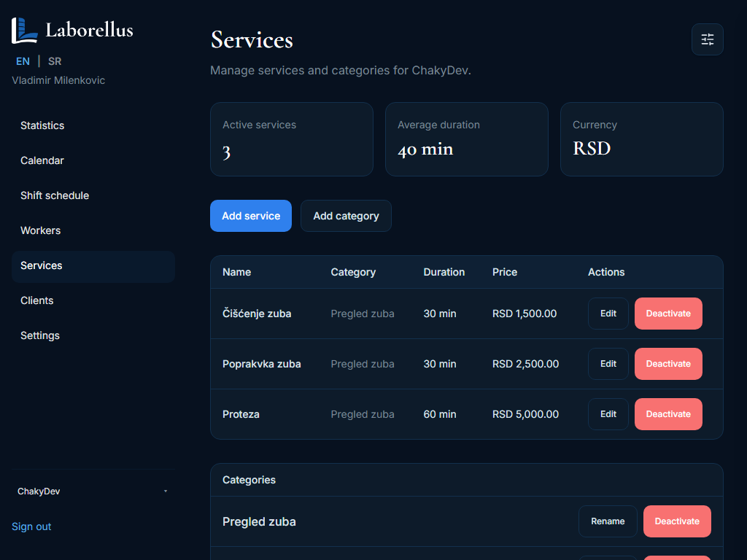The height and width of the screenshot is (560, 747).
Task: Switch language to EN
Action: coord(23,61)
